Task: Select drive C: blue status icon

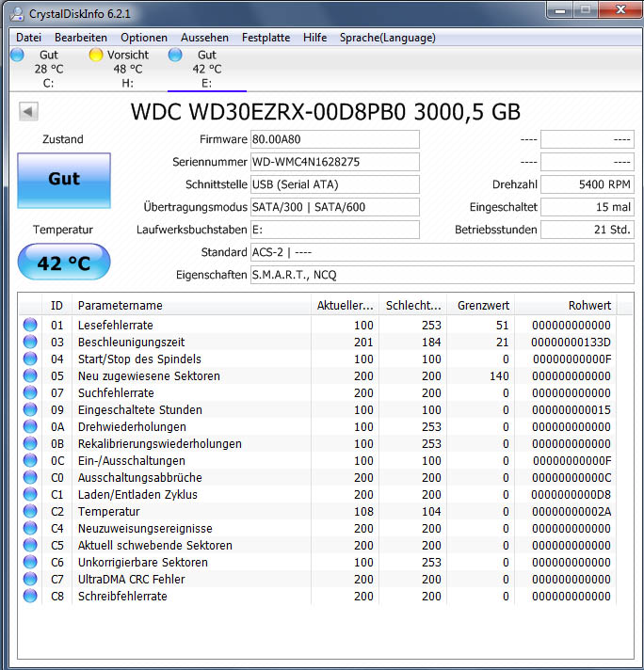Action: (x=18, y=55)
